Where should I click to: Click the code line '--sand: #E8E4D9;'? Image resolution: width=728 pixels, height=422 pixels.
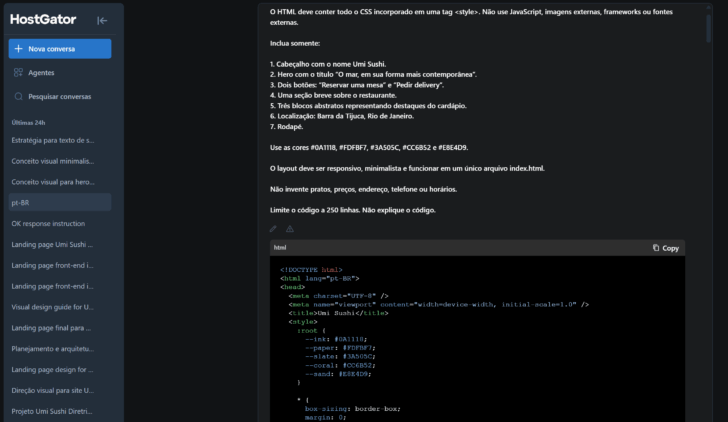(338, 374)
